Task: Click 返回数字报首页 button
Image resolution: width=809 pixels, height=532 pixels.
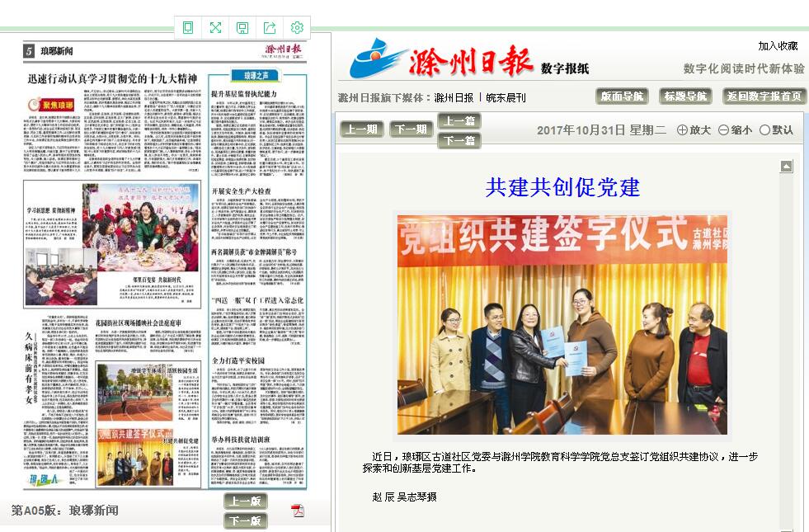Action: [x=764, y=96]
